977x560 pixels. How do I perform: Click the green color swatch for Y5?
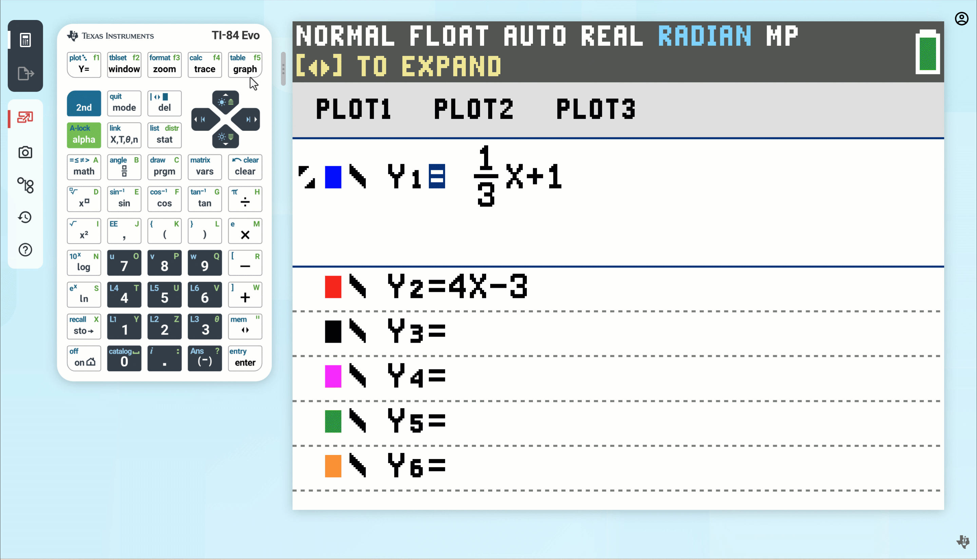coord(333,422)
